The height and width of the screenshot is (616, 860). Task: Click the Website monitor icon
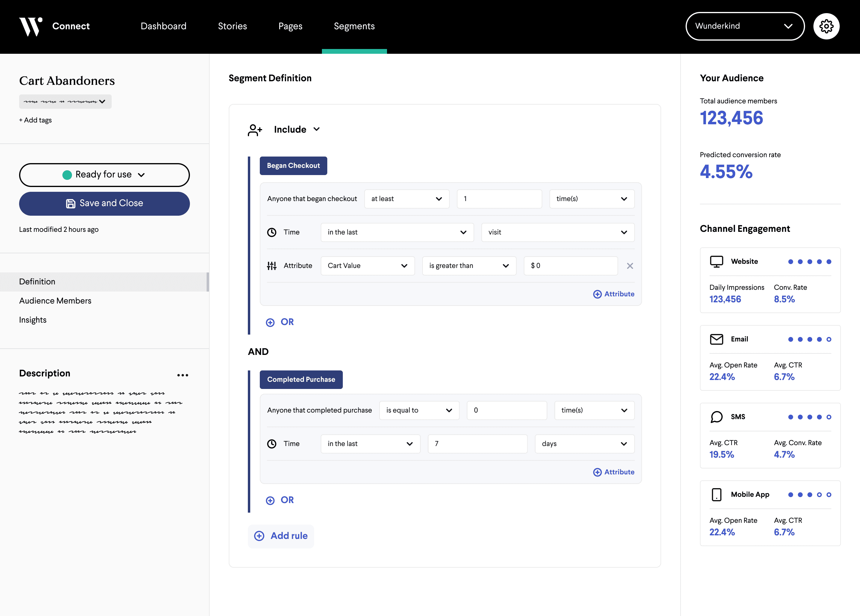716,261
